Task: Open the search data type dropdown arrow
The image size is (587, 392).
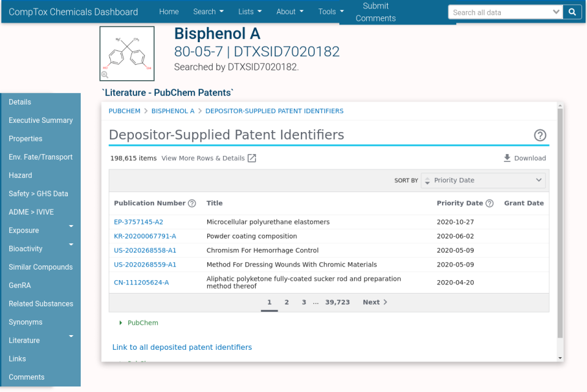Action: [x=556, y=12]
